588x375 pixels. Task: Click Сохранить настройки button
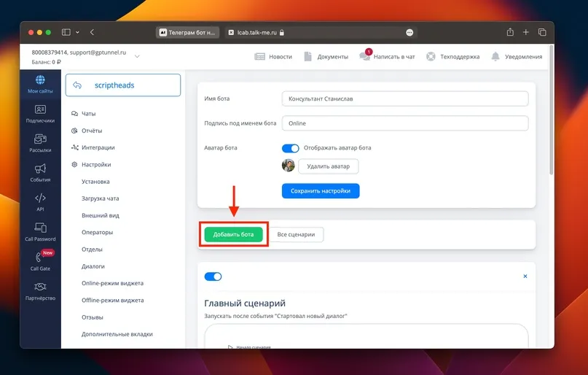(321, 190)
